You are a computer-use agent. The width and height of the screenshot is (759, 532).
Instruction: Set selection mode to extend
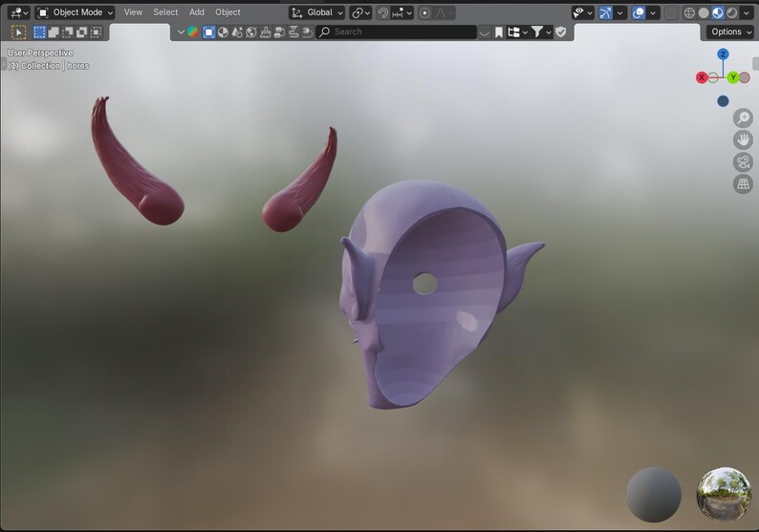click(54, 32)
